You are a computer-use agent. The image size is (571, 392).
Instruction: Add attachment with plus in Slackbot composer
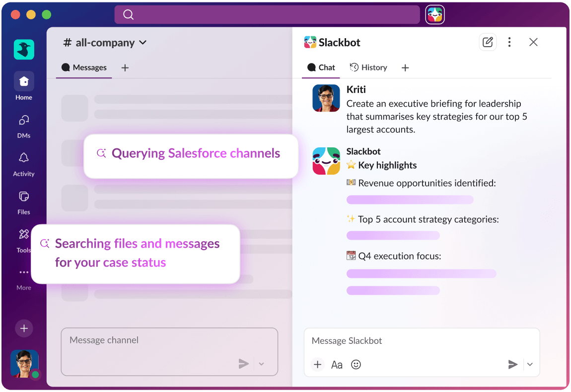tap(317, 365)
